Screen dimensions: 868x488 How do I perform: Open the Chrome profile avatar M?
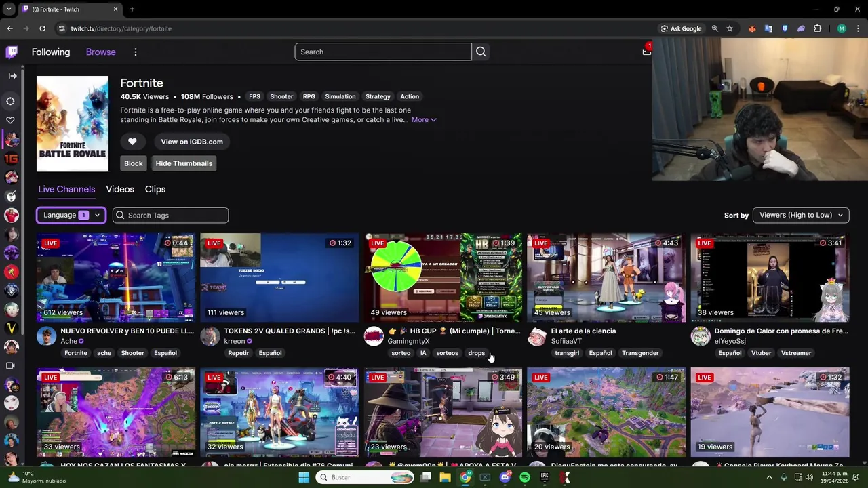842,28
